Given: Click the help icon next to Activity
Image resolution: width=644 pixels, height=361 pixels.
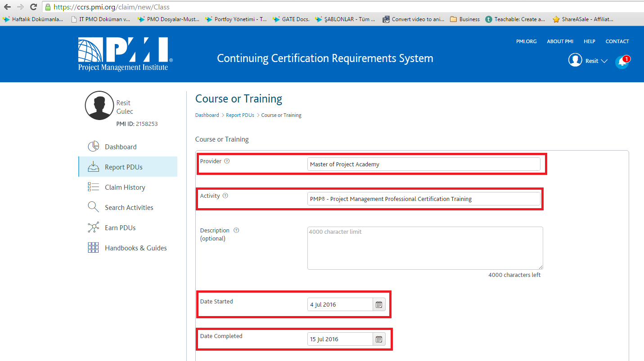Looking at the screenshot, I should (225, 196).
